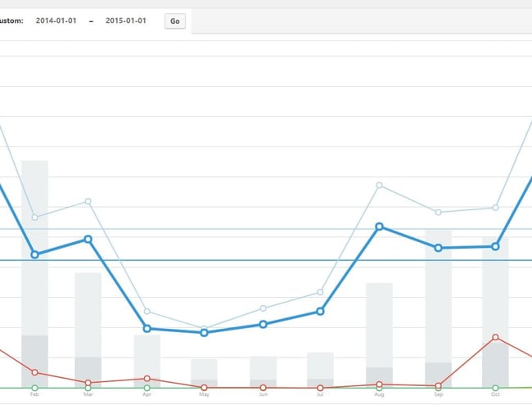Click the thick blue line's March data point

coord(88,239)
